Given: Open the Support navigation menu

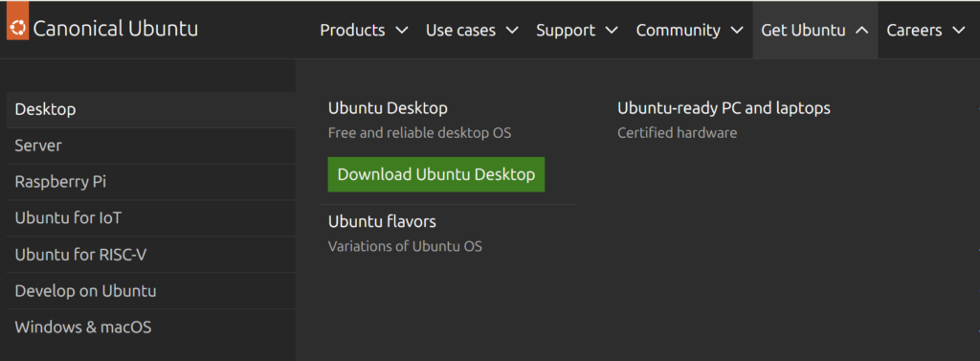Looking at the screenshot, I should [577, 30].
